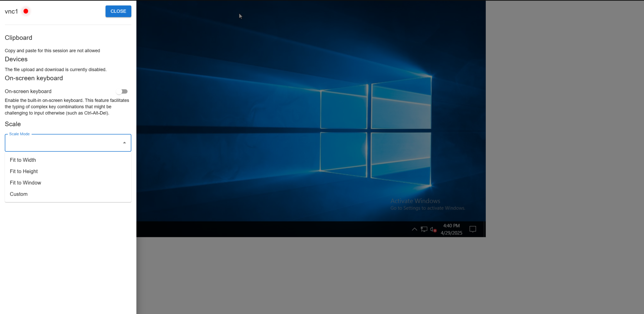
Task: Click the Scale heading
Action: point(13,124)
